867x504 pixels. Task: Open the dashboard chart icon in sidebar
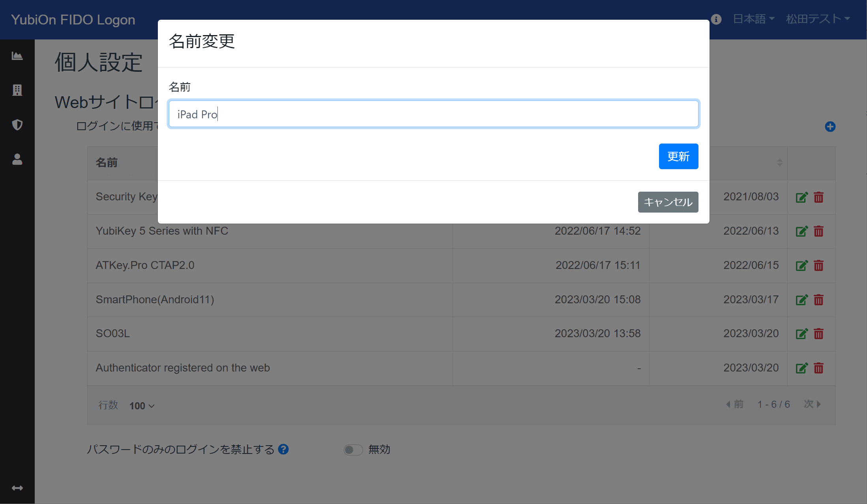coord(17,56)
